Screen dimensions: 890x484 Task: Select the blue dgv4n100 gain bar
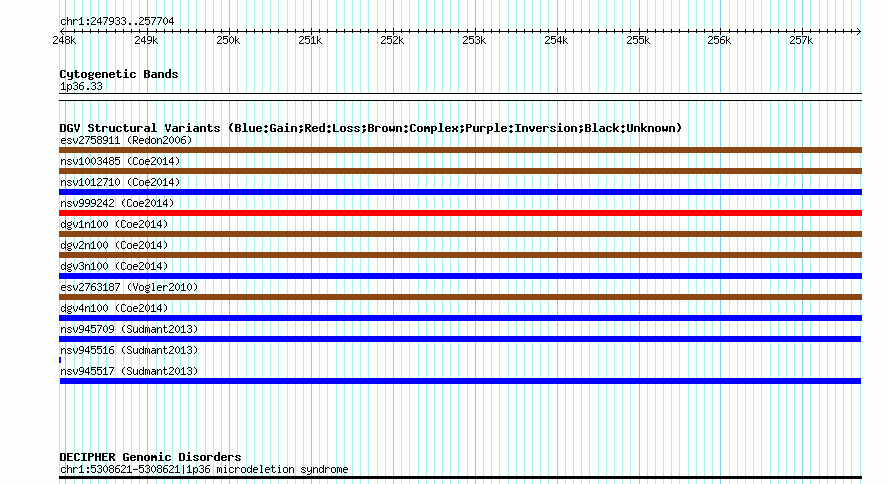tap(460, 318)
